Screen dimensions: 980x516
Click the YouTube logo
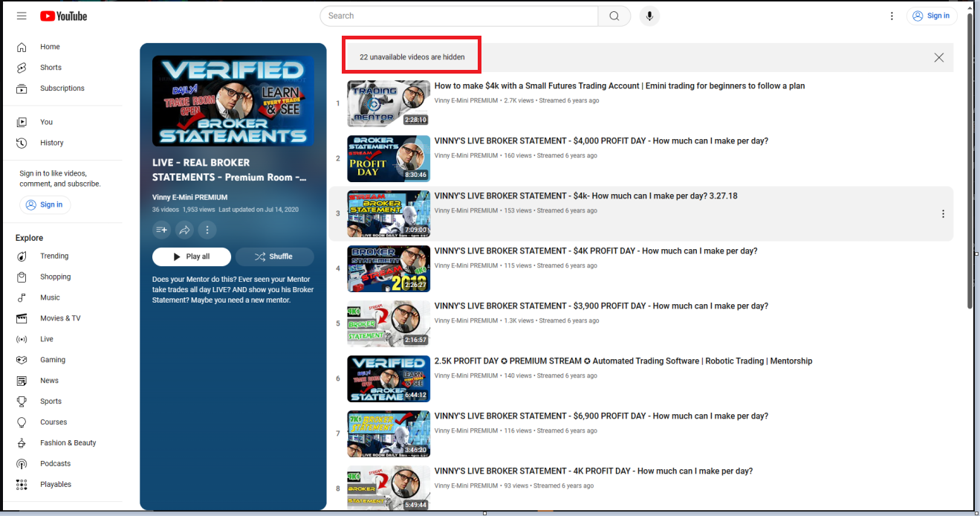coord(63,16)
